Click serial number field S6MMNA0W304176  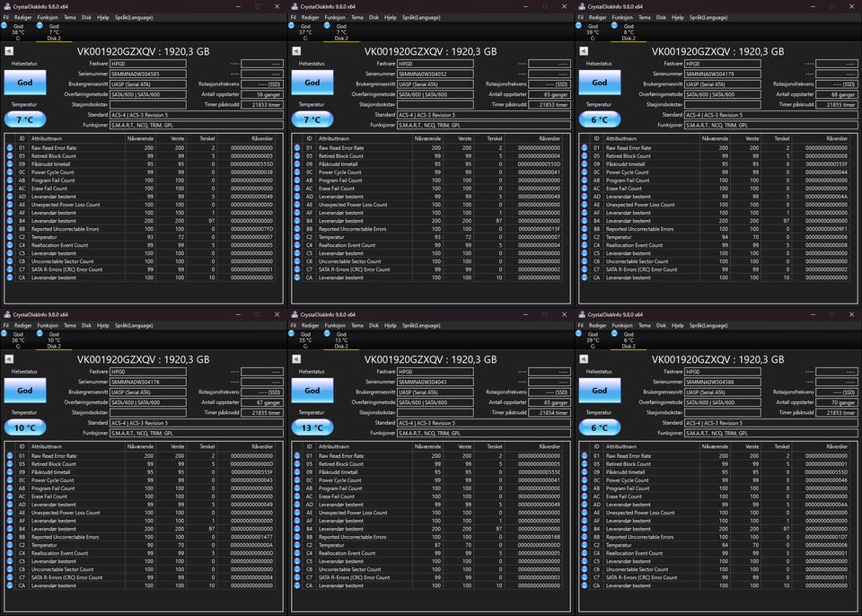[148, 382]
